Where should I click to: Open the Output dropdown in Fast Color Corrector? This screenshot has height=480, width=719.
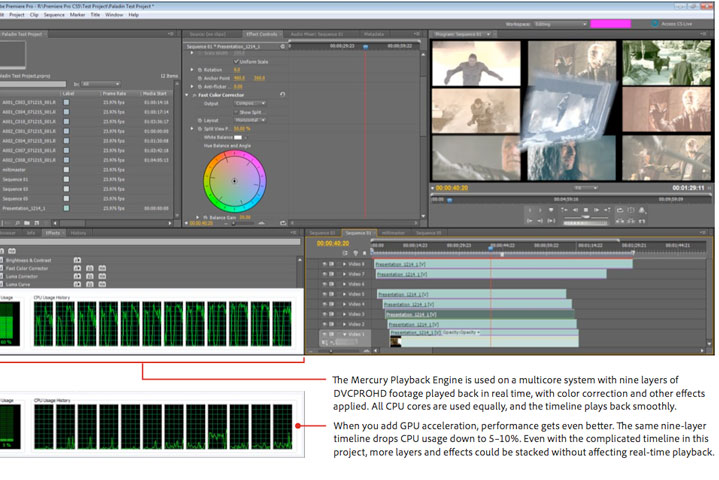[x=250, y=103]
